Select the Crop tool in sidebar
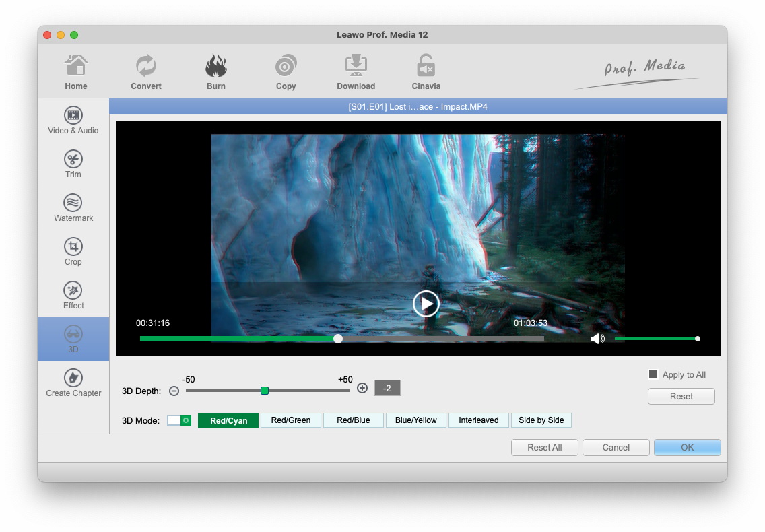The width and height of the screenshot is (765, 532). (x=73, y=247)
